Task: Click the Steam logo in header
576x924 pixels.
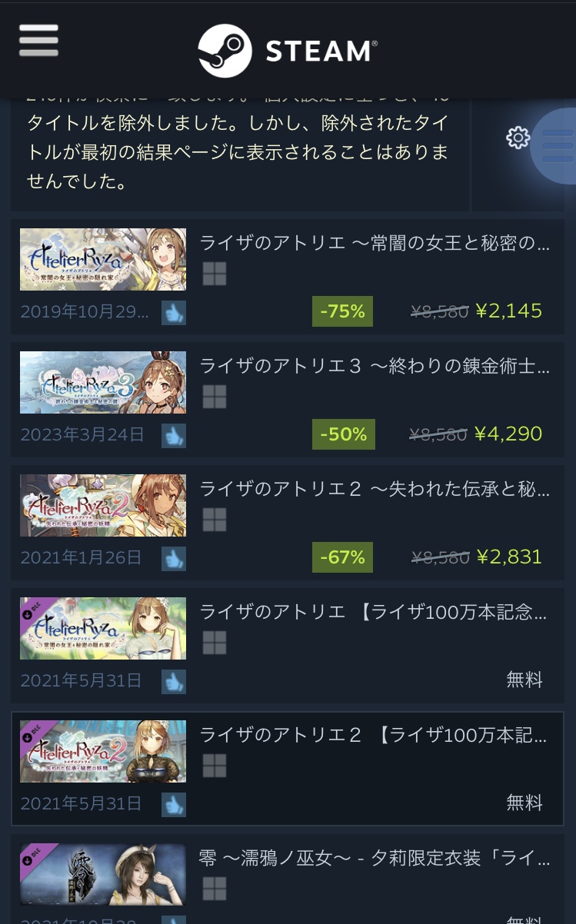Action: click(x=288, y=51)
